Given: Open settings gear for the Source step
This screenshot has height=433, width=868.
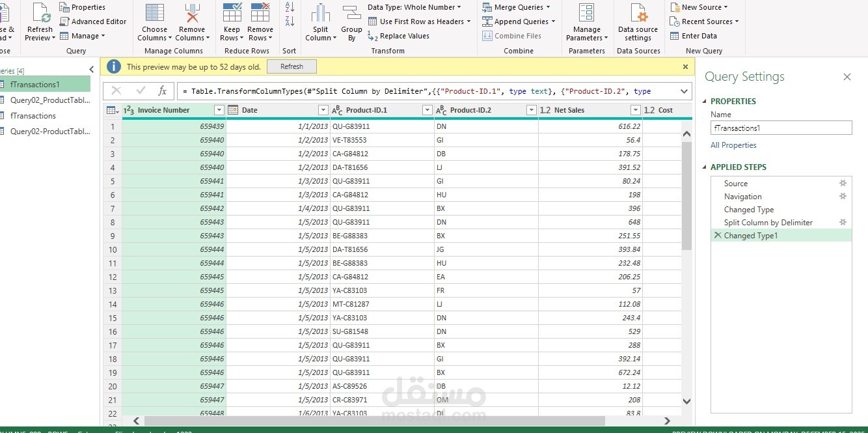Looking at the screenshot, I should coord(843,183).
